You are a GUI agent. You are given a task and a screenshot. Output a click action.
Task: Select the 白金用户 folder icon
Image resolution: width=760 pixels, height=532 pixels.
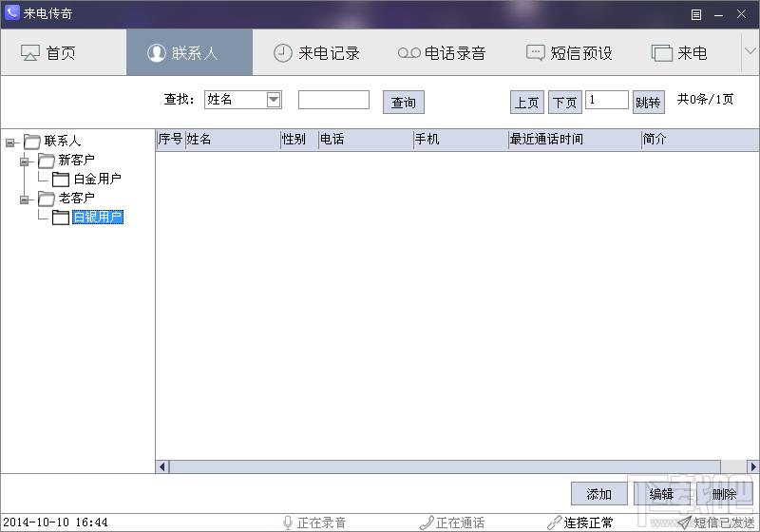point(61,180)
